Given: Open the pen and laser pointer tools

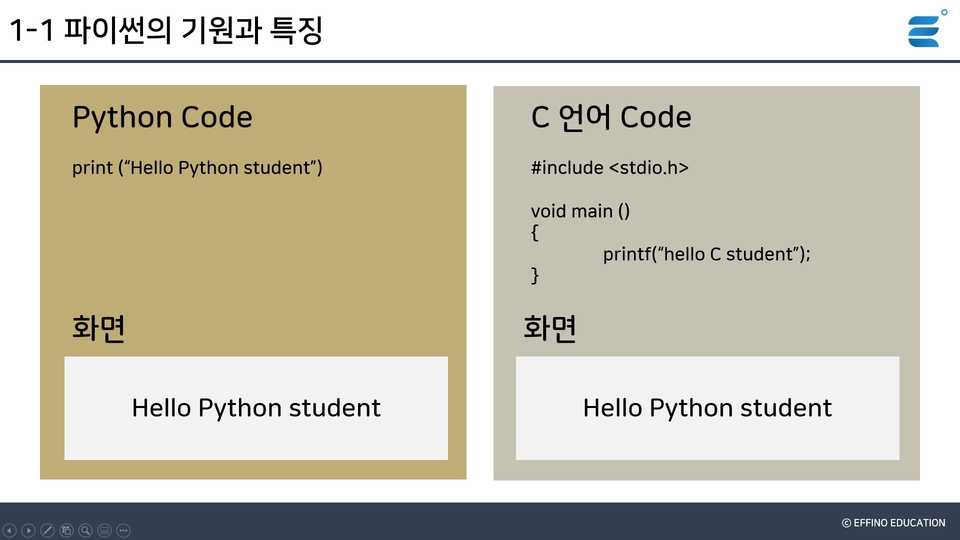Looking at the screenshot, I should click(48, 530).
